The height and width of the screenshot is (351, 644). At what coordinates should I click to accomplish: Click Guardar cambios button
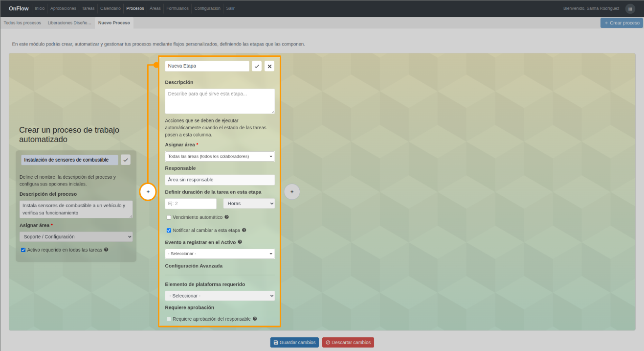(294, 342)
